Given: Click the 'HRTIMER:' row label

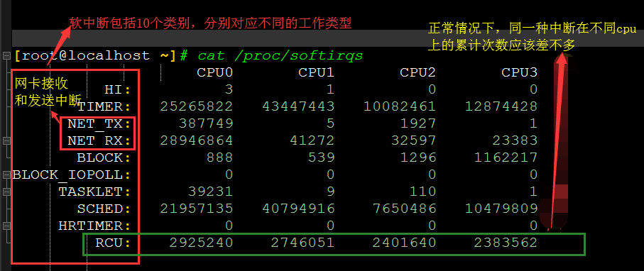Looking at the screenshot, I should tap(95, 226).
